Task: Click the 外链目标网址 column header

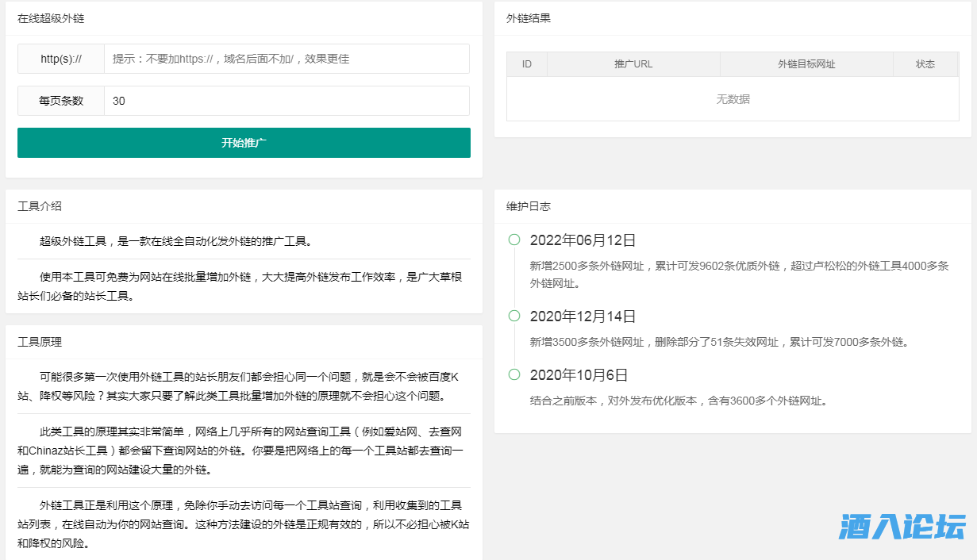Action: tap(806, 64)
